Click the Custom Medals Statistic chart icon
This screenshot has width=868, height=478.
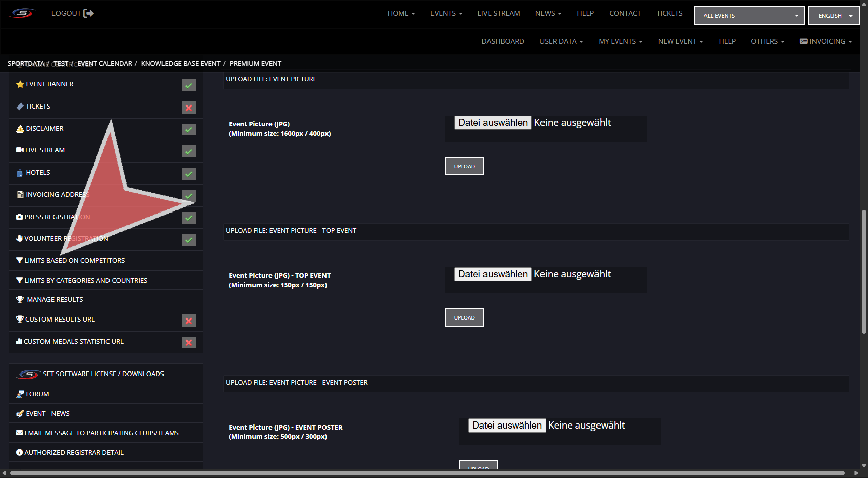point(19,342)
